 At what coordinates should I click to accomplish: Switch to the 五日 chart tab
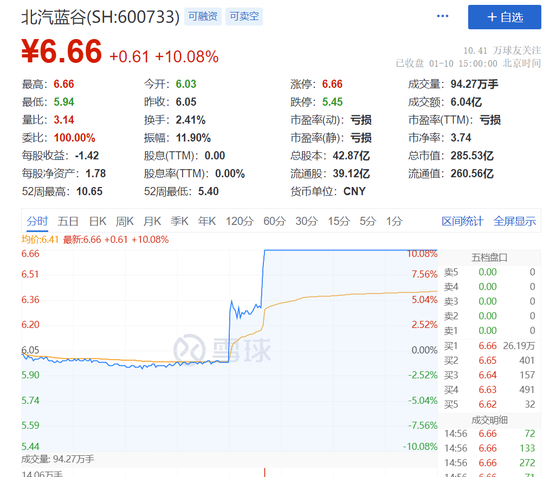(68, 221)
